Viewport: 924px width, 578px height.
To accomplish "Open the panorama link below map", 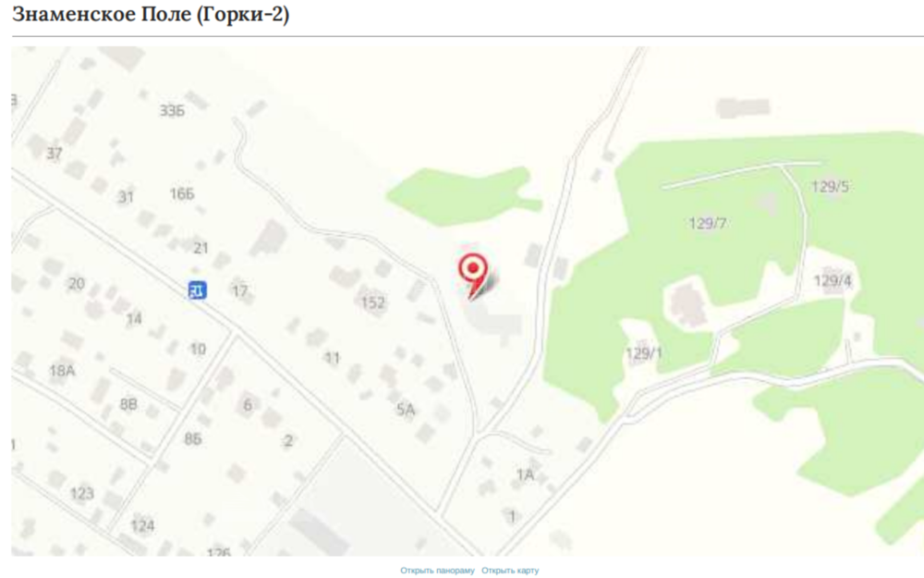I will (437, 571).
